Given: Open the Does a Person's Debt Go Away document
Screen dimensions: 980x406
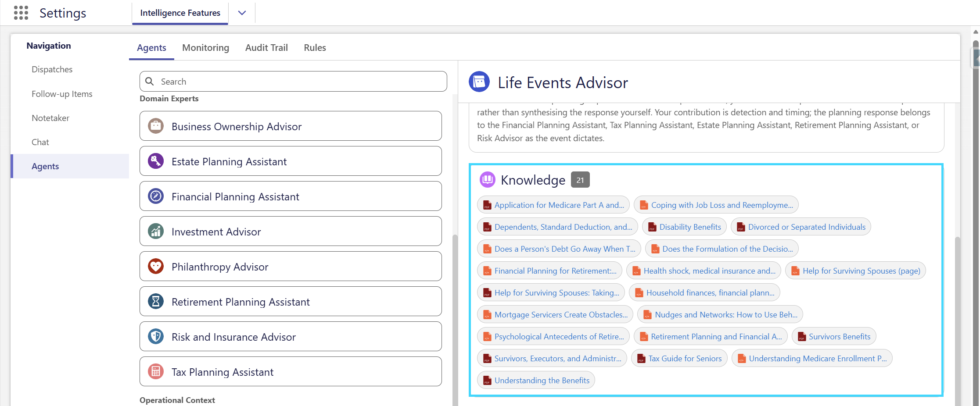Looking at the screenshot, I should coord(559,249).
